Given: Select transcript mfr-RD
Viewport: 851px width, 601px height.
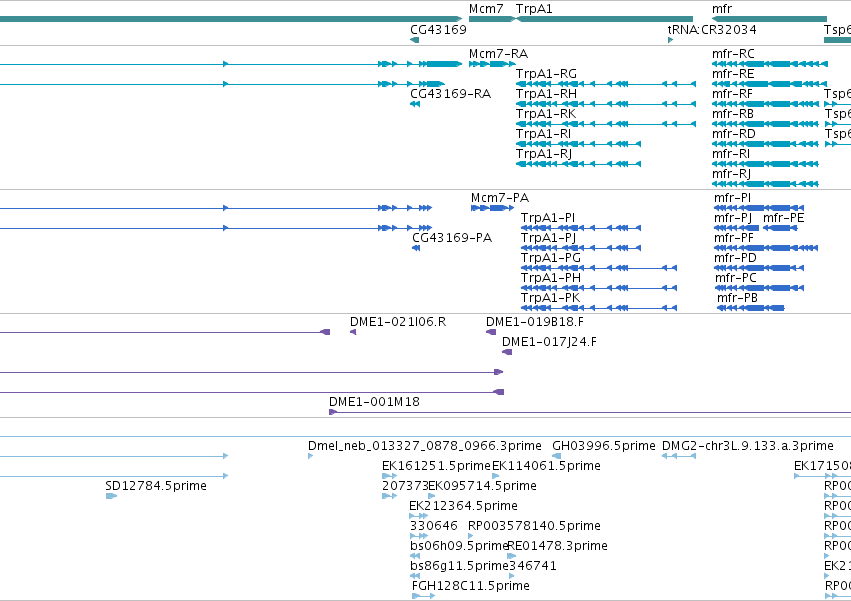Looking at the screenshot, I should (x=733, y=134).
